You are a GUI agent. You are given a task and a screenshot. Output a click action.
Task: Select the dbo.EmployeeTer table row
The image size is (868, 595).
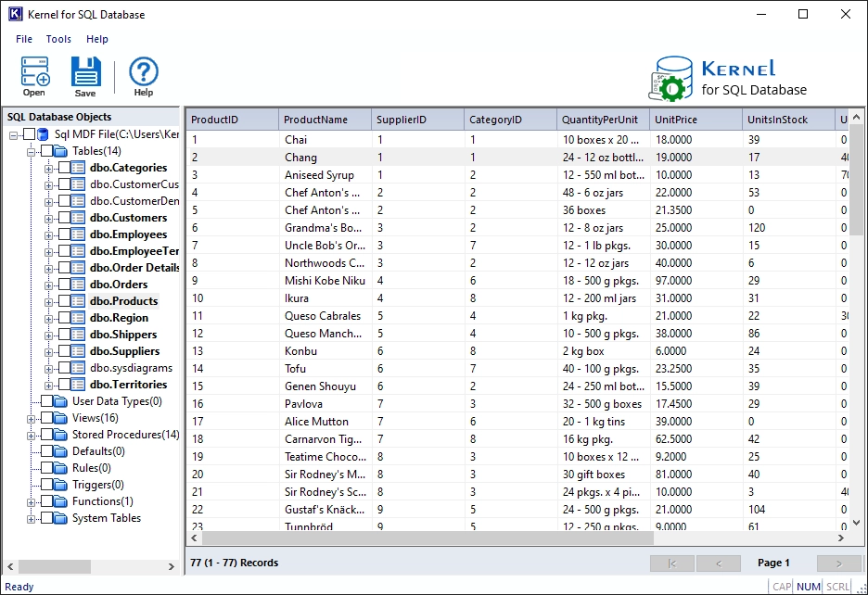tap(134, 251)
